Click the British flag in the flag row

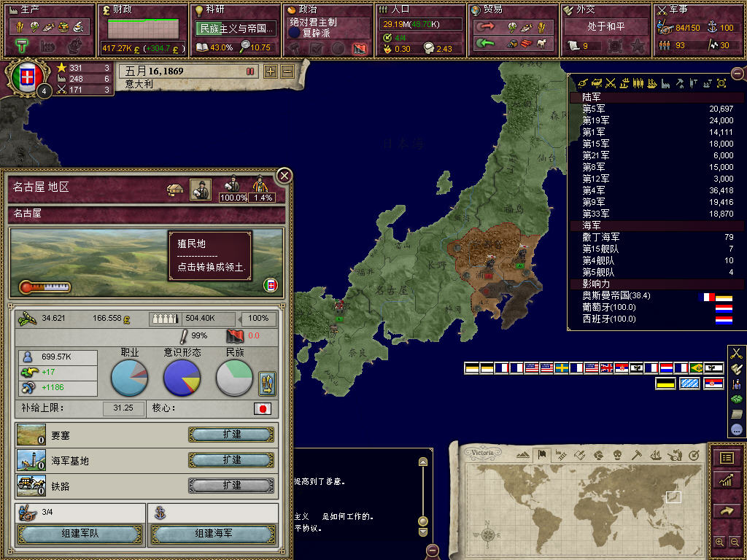point(606,367)
